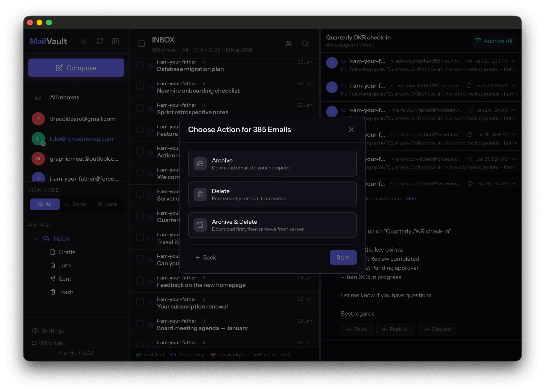Click the 385 emails status entry in sidebar
This screenshot has width=545, height=392.
click(x=48, y=343)
